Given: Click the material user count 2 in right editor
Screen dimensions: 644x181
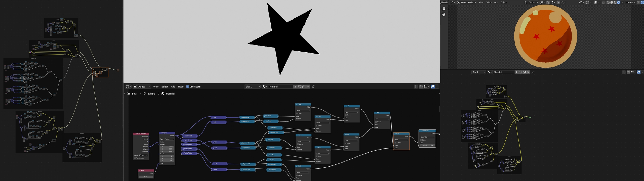Looking at the screenshot, I should [x=517, y=72].
